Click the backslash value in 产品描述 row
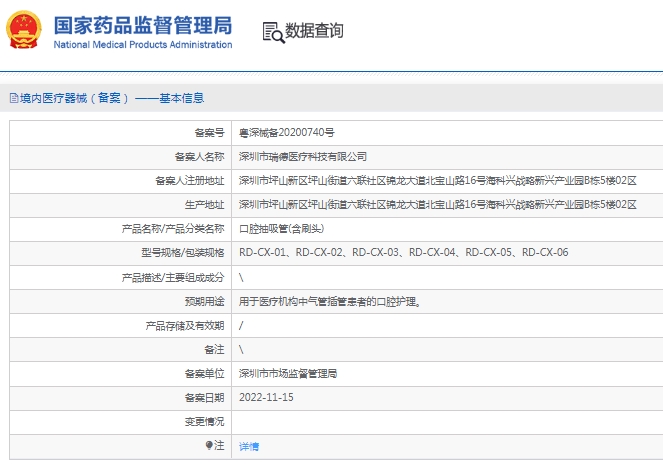663x468 pixels. point(241,278)
